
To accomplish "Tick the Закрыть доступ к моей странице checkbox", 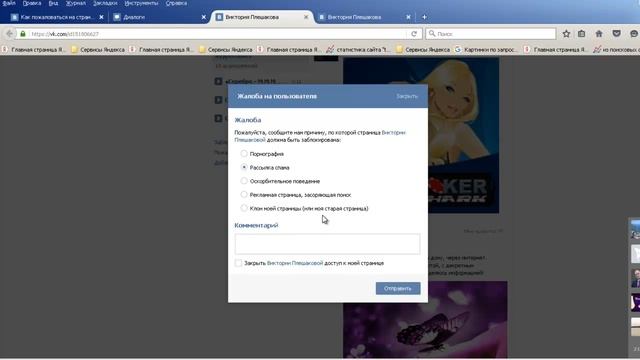I will click(x=238, y=263).
